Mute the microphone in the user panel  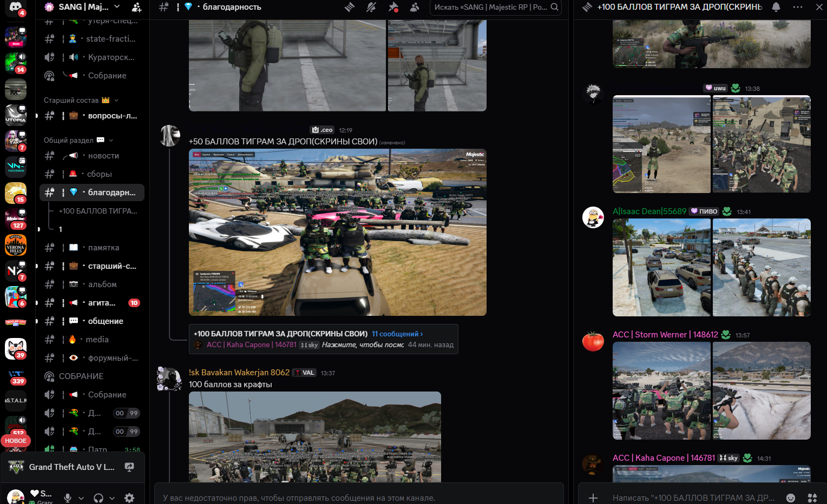[x=68, y=498]
